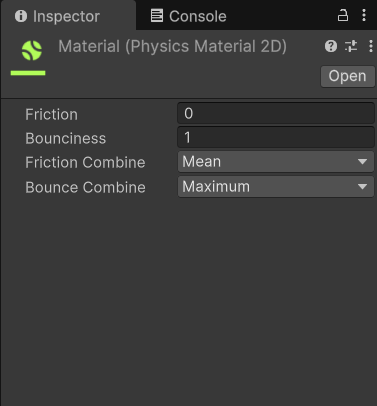Viewport: 377px width, 406px height.
Task: Toggle the Inspector lock icon
Action: [343, 15]
